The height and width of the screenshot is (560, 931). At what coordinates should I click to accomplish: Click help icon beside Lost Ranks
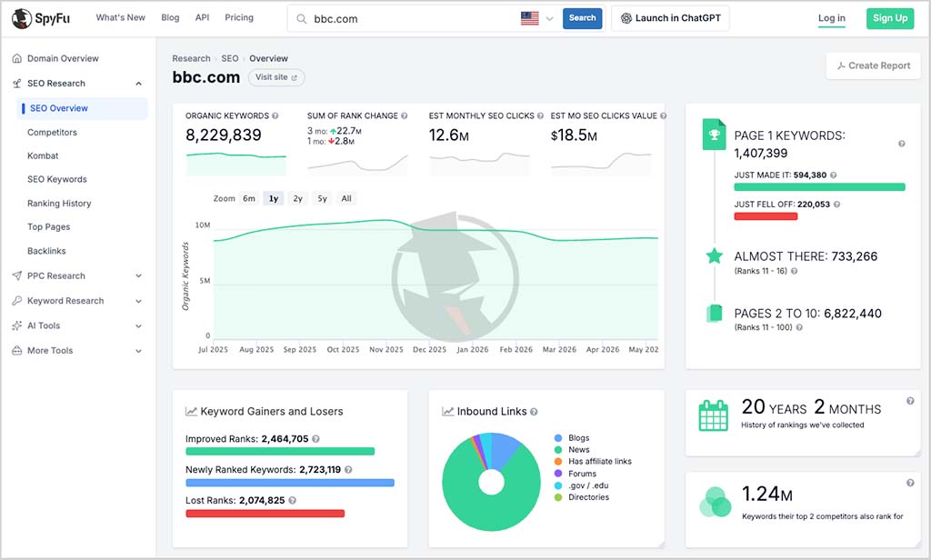[292, 501]
